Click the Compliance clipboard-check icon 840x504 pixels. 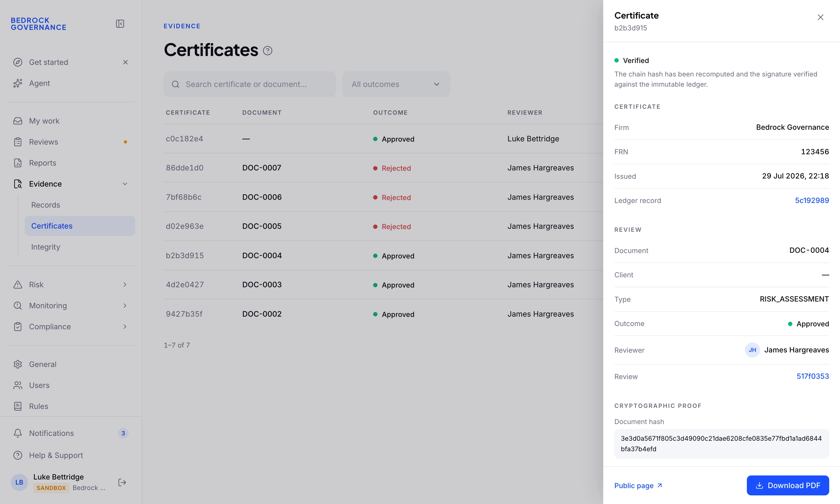18,327
